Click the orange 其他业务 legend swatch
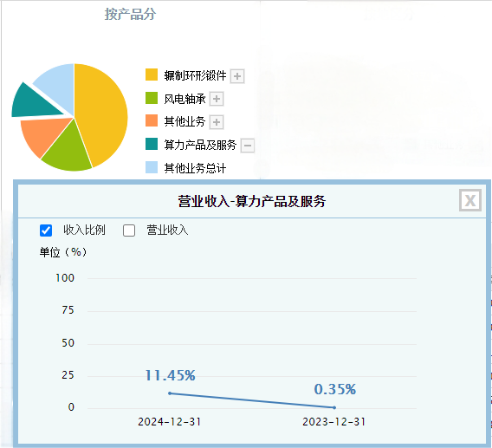 point(152,120)
